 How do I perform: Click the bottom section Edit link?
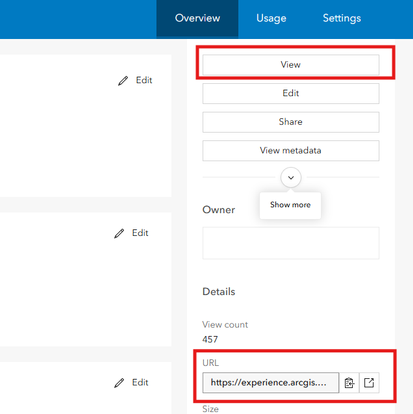[x=140, y=383]
